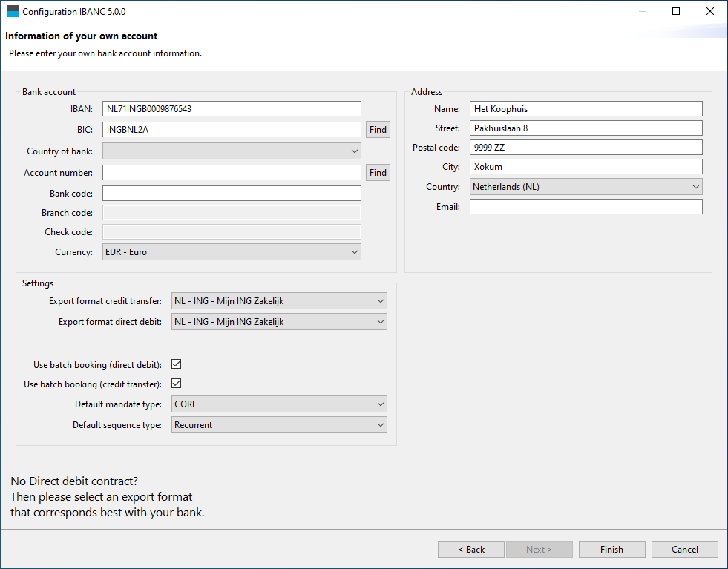The width and height of the screenshot is (728, 569).
Task: Click the empty Email field
Action: (586, 207)
